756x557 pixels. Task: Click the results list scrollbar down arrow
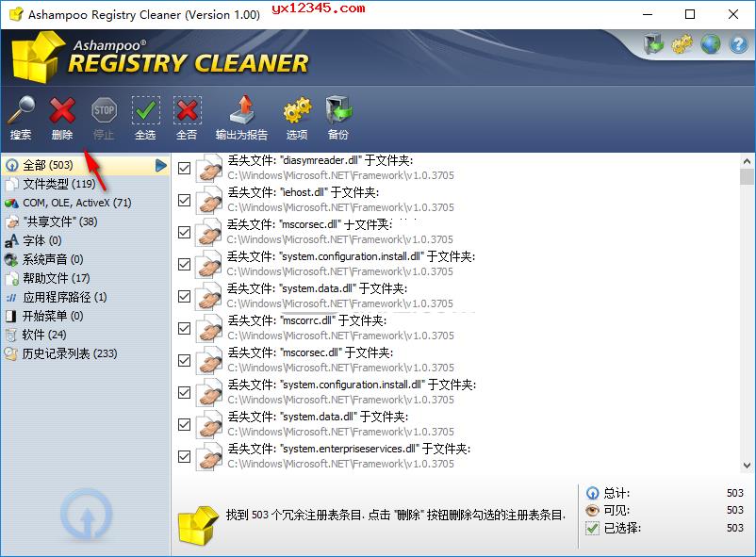747,466
